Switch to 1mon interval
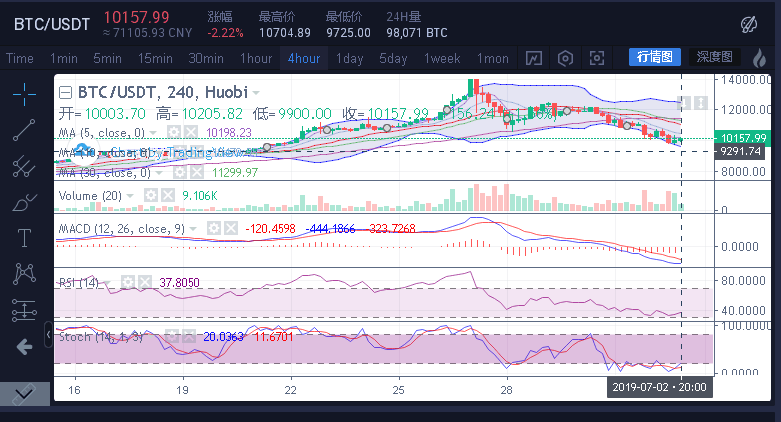781x422 pixels. [x=493, y=58]
